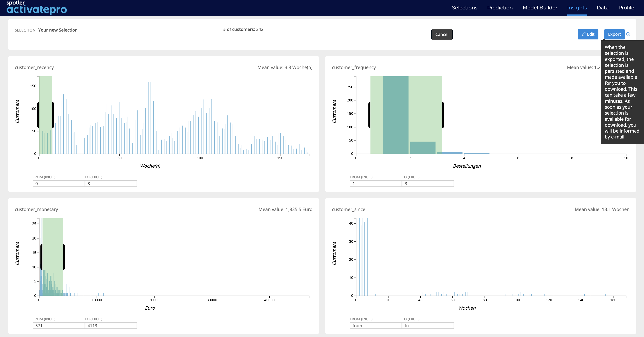Image resolution: width=644 pixels, height=337 pixels.
Task: Click the Cancel button
Action: 442,34
